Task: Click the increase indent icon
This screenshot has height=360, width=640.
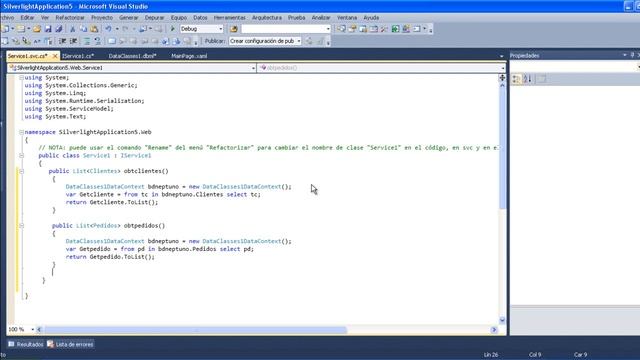Action: (73, 41)
